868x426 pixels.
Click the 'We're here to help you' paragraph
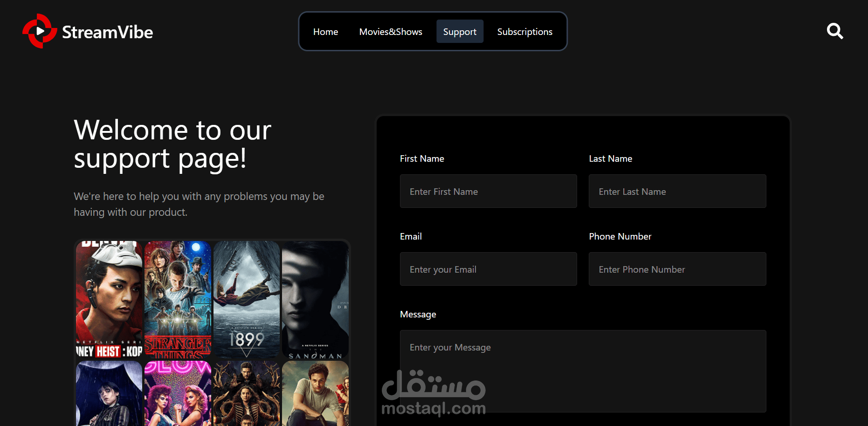click(x=199, y=204)
